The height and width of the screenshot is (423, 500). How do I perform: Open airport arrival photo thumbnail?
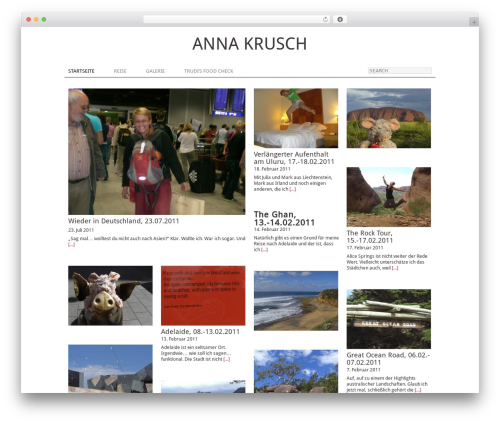coord(157,152)
